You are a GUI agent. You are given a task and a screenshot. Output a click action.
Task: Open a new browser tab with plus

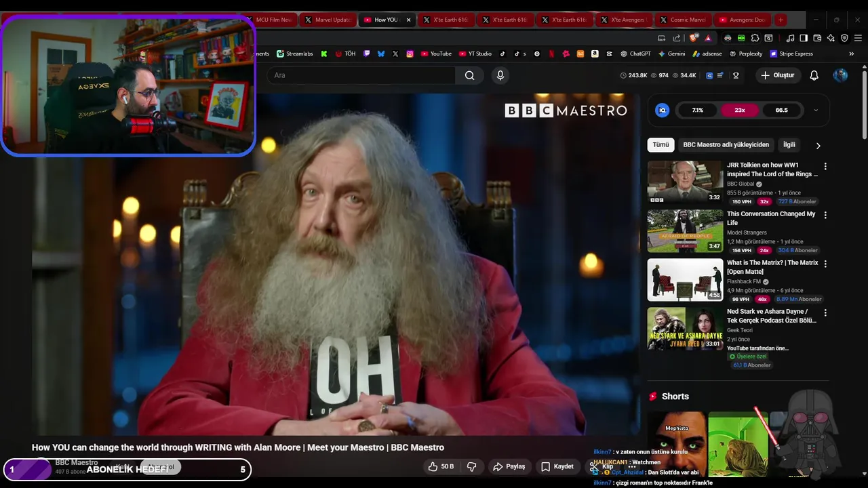(781, 20)
